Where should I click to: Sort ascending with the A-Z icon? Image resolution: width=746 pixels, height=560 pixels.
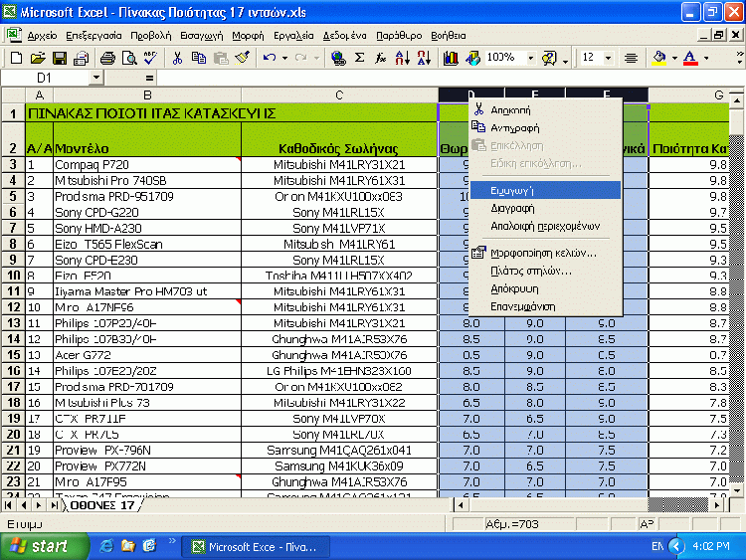402,58
